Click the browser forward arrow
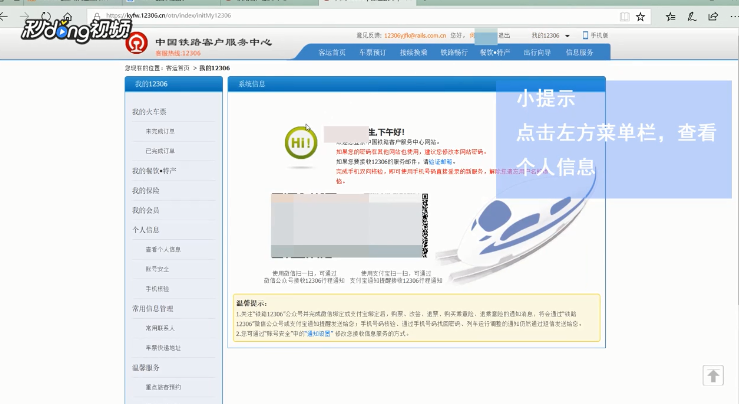Viewport: 739px width, 404px height. point(25,17)
